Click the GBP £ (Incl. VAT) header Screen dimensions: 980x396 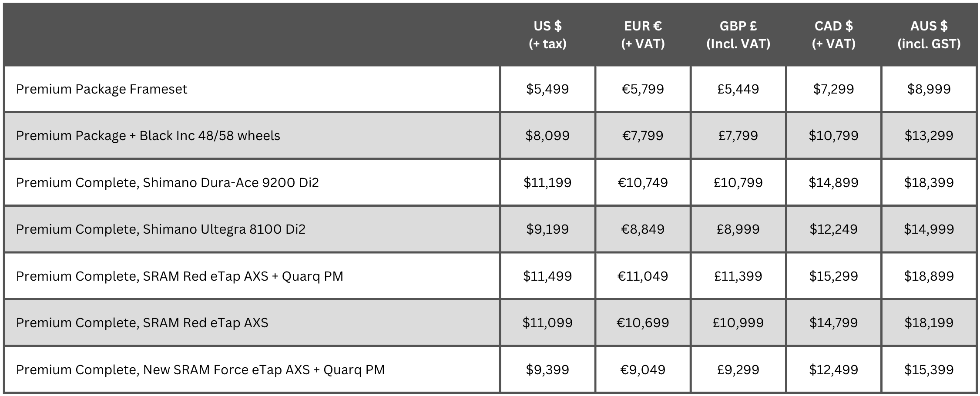pyautogui.click(x=738, y=35)
